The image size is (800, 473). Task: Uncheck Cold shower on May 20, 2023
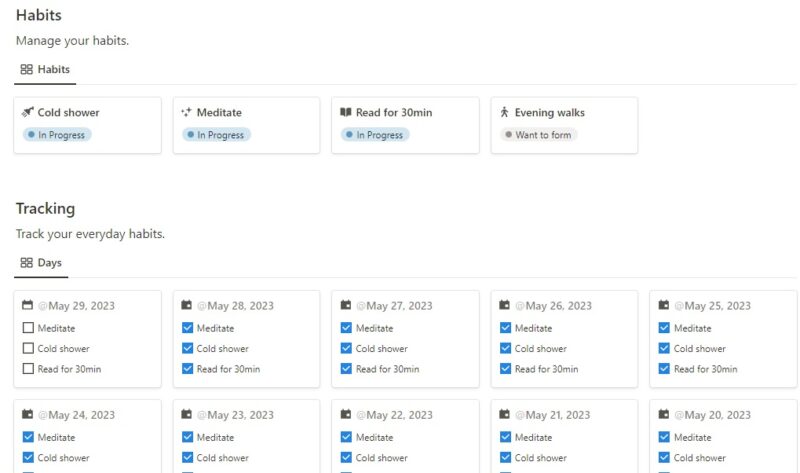[664, 457]
